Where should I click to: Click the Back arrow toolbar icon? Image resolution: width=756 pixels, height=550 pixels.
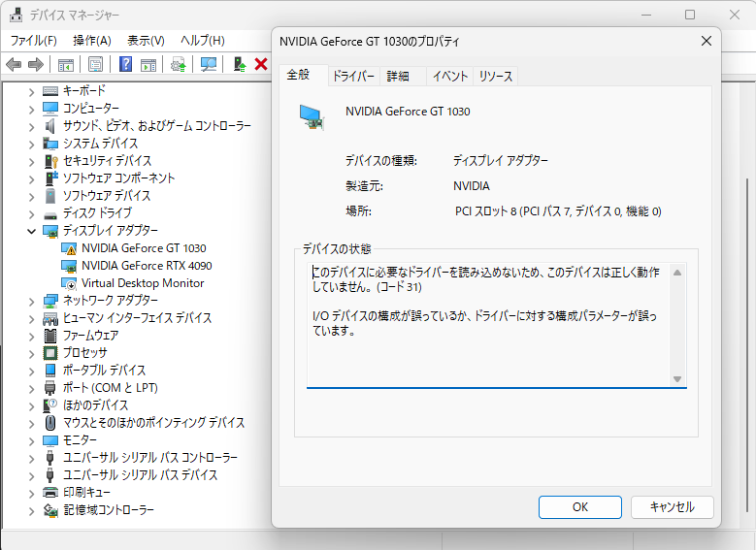pos(14,64)
